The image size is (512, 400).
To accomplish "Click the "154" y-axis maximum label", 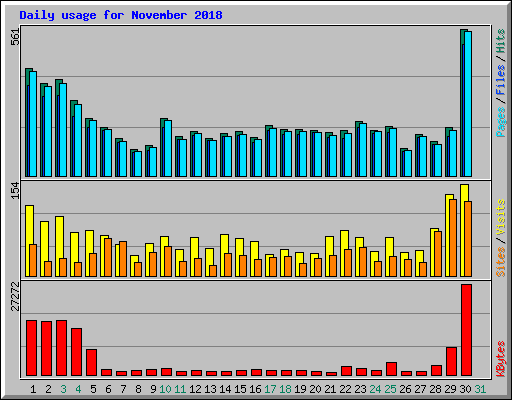I will pos(15,191).
